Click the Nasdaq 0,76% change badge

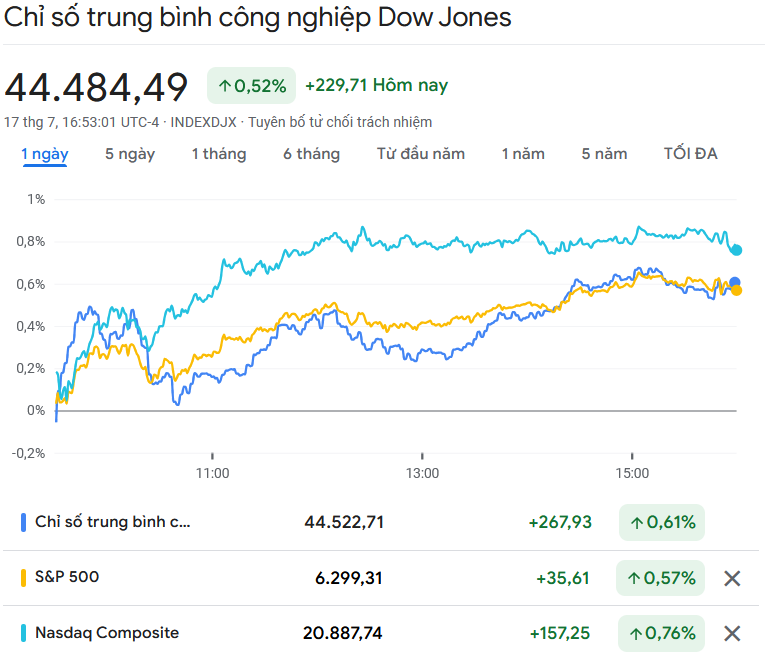click(x=661, y=633)
